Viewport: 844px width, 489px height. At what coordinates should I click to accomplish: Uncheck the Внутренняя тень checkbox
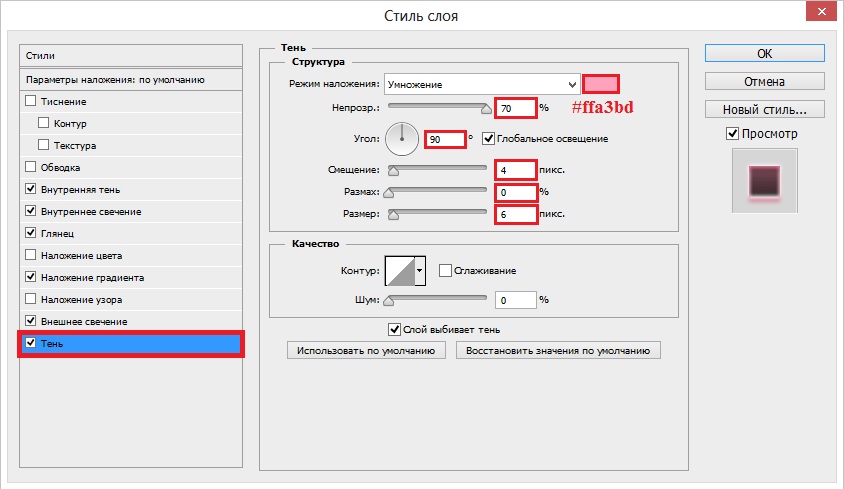[31, 189]
